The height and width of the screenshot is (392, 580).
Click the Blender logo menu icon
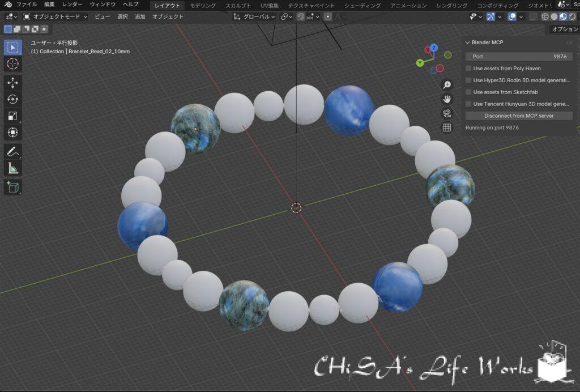[x=8, y=5]
